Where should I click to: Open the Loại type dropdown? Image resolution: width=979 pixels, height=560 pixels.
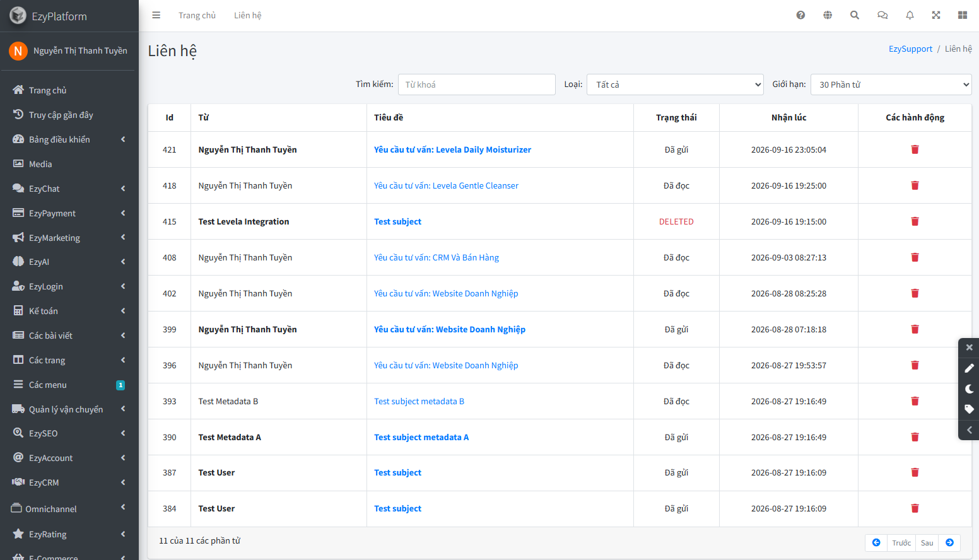click(676, 85)
